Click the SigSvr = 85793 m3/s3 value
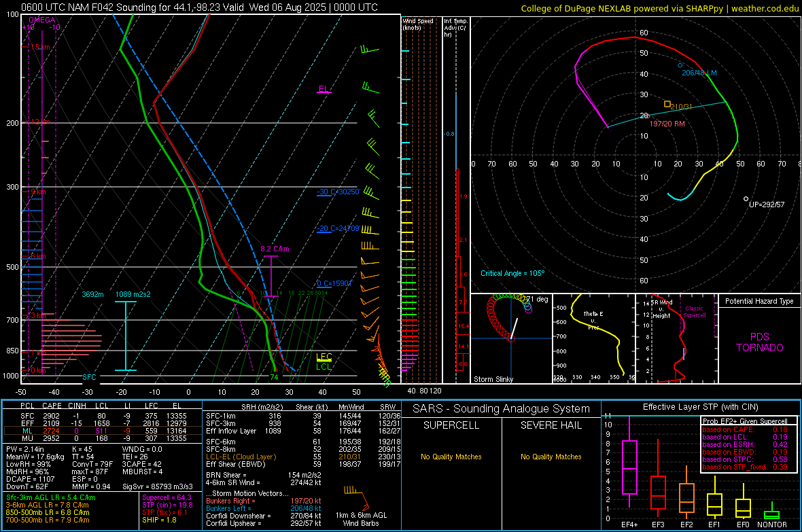Viewport: 802px width, 532px height. [158, 486]
